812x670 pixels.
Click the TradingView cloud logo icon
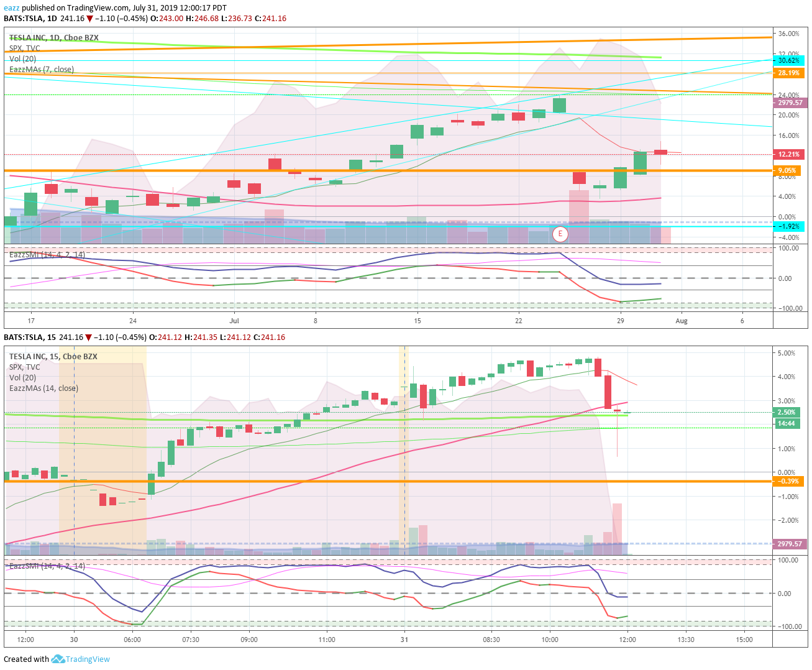pyautogui.click(x=58, y=659)
